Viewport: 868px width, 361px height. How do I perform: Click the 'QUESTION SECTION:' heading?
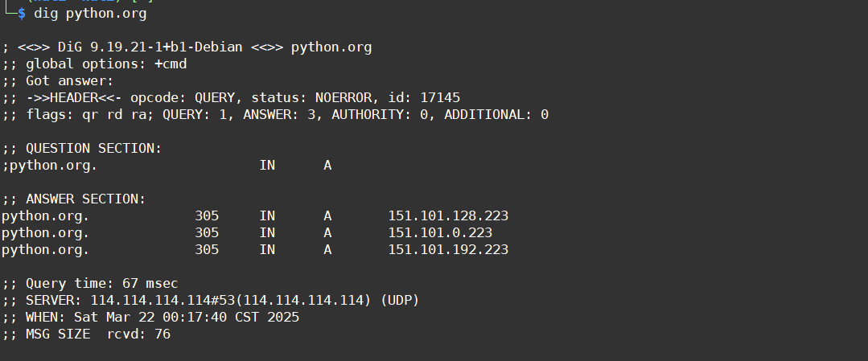[x=93, y=149]
